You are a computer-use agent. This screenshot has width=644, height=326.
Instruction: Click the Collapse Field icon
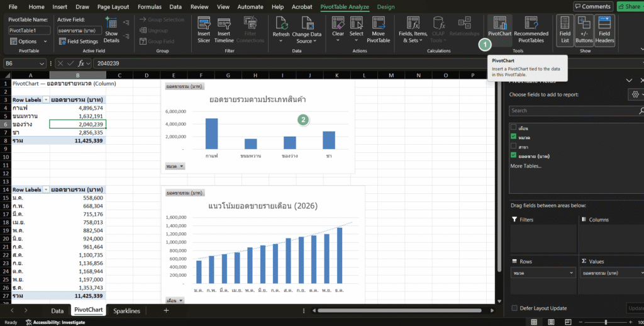(x=126, y=36)
